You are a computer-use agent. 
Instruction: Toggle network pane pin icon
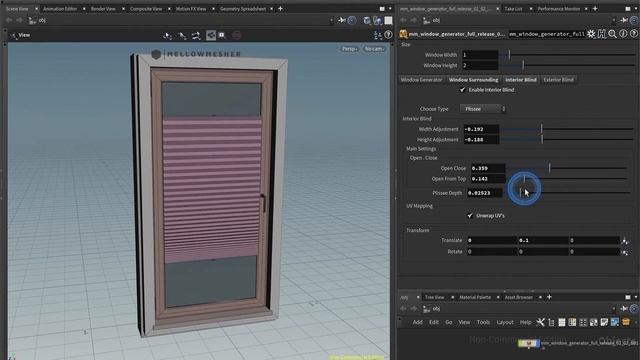coord(624,309)
